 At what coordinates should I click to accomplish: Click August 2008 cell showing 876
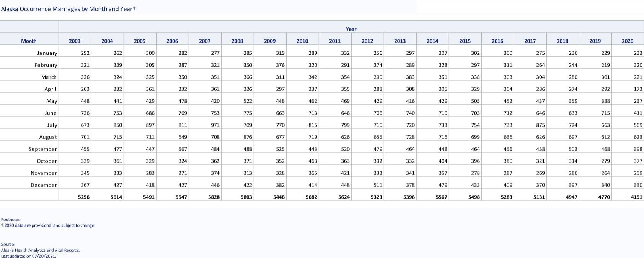pos(248,137)
